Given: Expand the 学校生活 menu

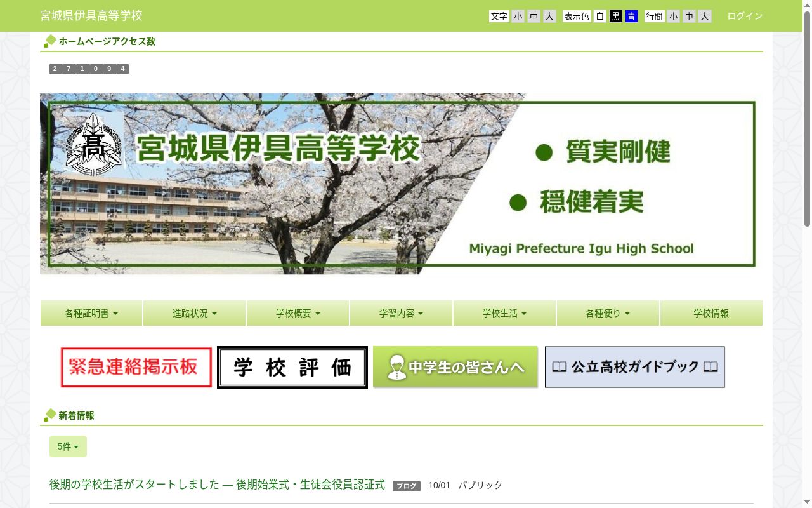Looking at the screenshot, I should point(505,313).
